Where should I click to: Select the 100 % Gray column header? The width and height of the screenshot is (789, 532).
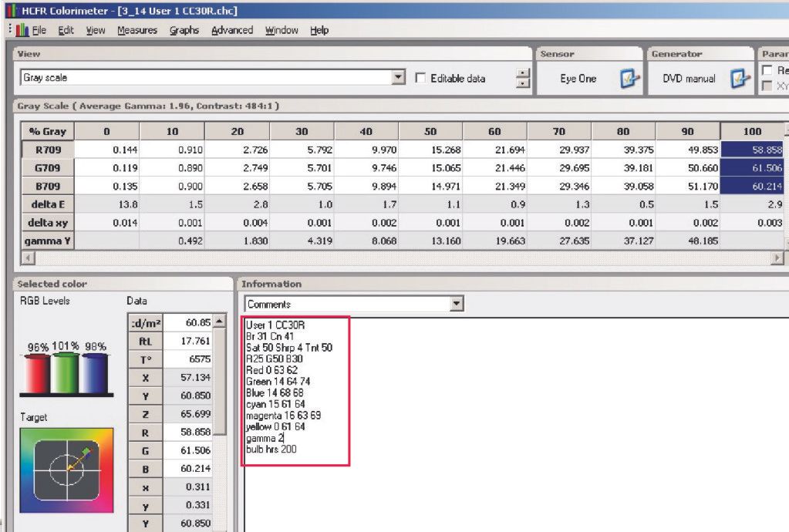click(x=752, y=131)
